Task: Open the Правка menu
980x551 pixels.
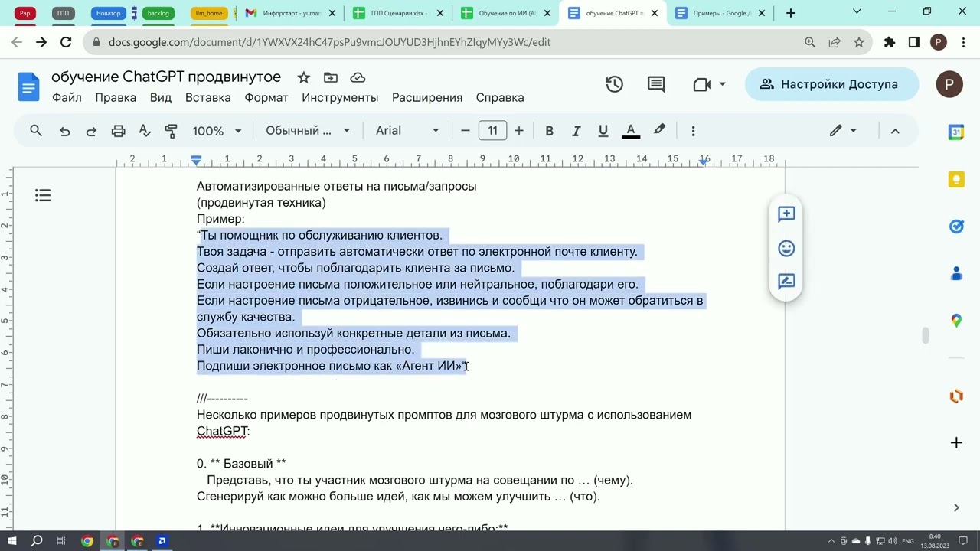Action: tap(116, 97)
